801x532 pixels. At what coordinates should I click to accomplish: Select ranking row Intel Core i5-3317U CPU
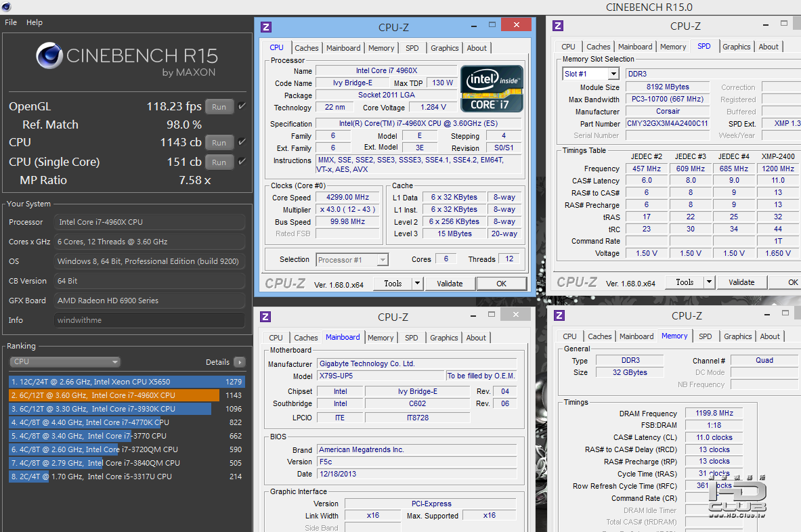tap(127, 476)
